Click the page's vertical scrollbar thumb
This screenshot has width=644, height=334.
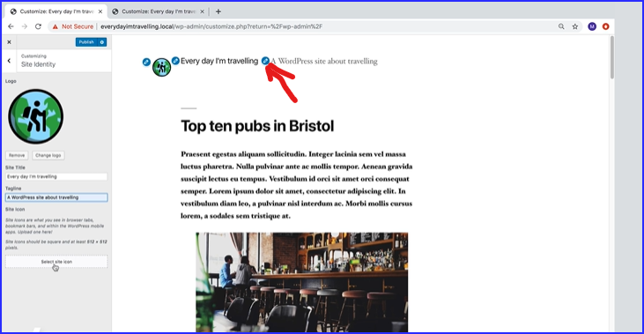pyautogui.click(x=612, y=57)
